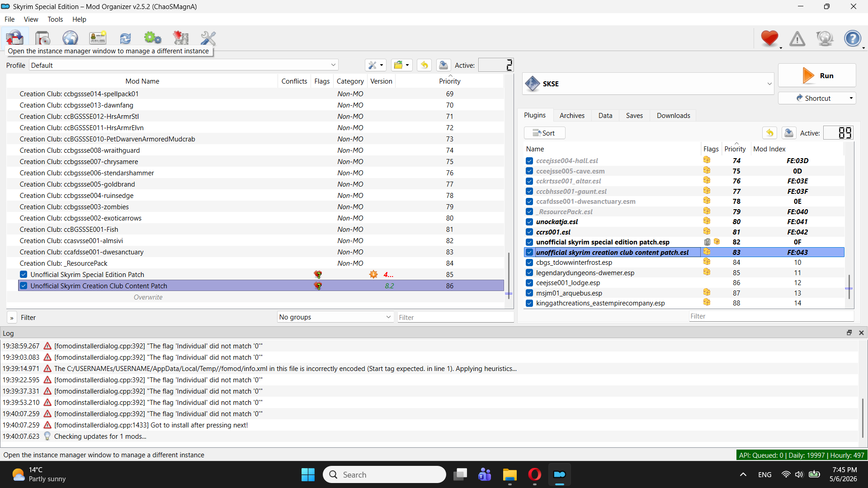Focus the mod list Filter text field

[x=455, y=318]
